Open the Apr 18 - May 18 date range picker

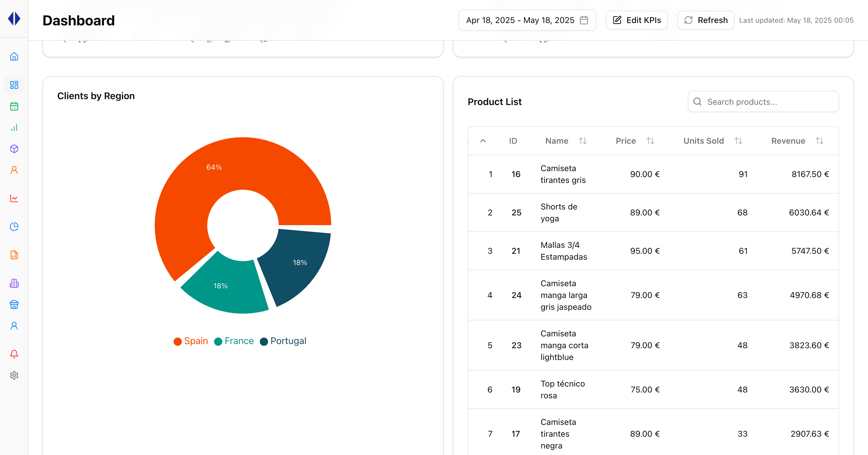coord(527,20)
